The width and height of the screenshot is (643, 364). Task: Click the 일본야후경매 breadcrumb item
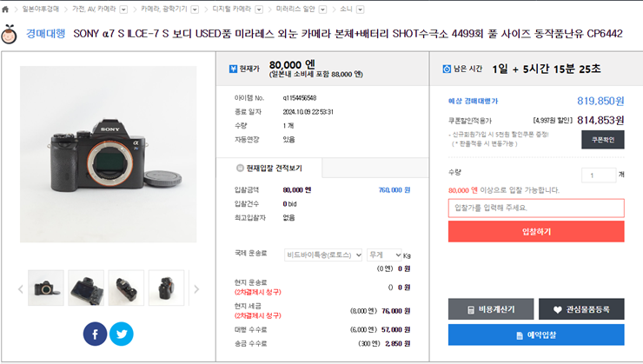pos(41,9)
